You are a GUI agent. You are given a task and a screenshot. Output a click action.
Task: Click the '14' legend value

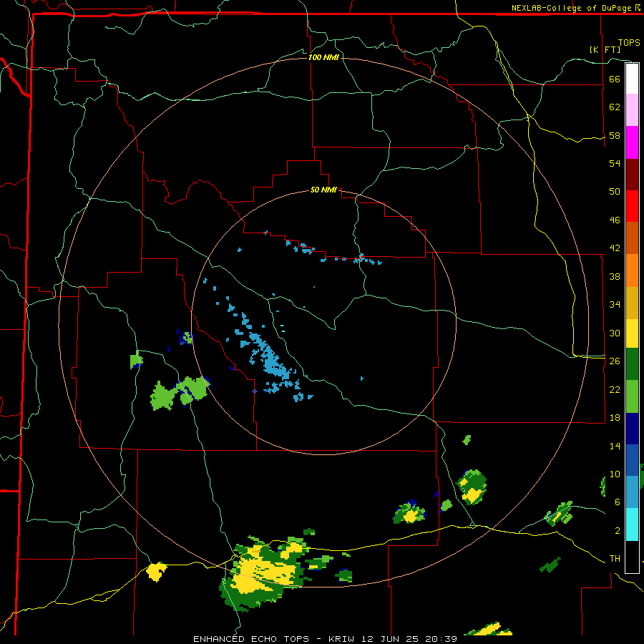(615, 446)
